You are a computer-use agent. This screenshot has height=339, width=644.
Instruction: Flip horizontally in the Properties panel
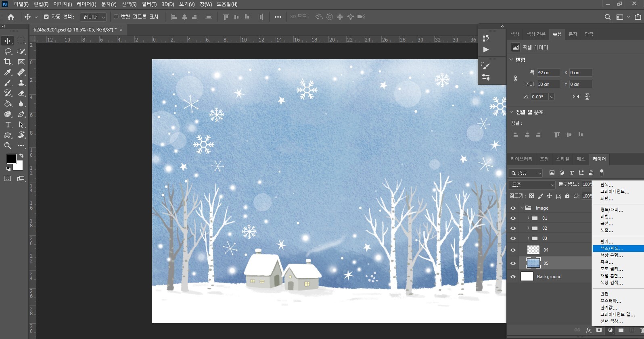click(576, 97)
